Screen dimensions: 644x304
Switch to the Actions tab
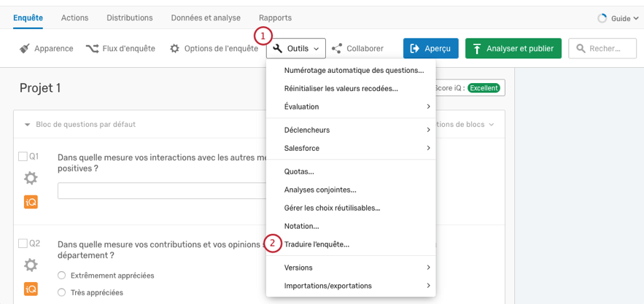(x=74, y=18)
